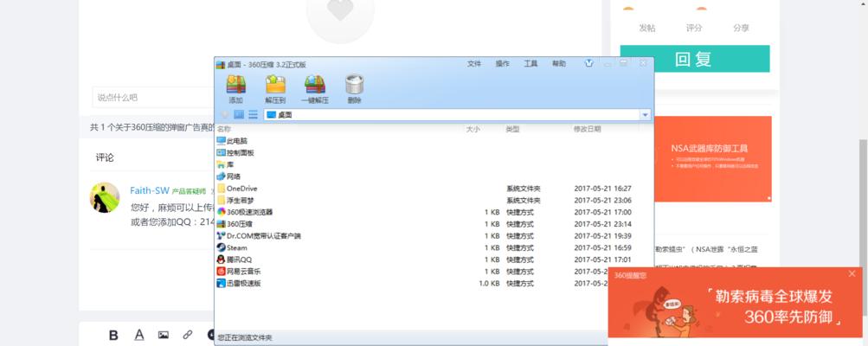Sort by the 名称 column header
Screen dimensions: 868x346
223,129
